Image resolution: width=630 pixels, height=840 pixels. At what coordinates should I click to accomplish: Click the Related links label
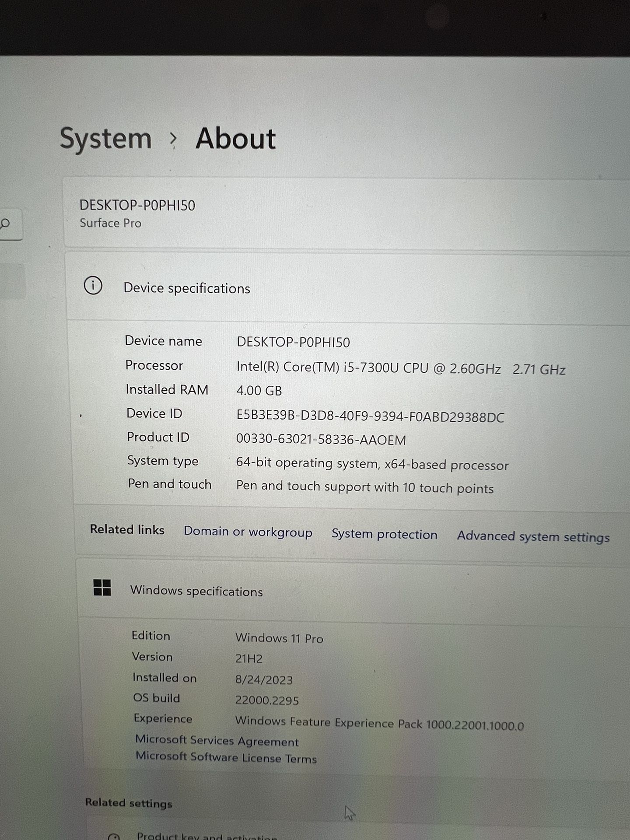(x=127, y=529)
